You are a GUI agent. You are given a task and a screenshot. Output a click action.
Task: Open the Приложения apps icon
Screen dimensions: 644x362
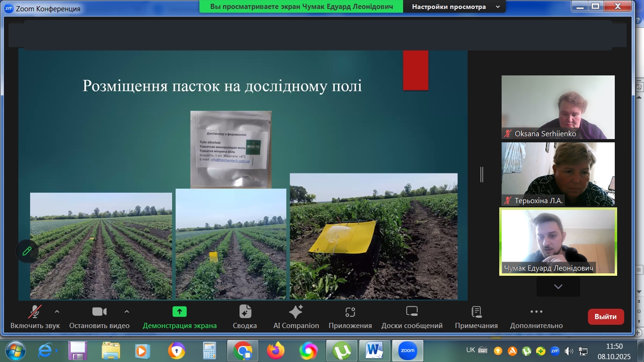(x=350, y=312)
